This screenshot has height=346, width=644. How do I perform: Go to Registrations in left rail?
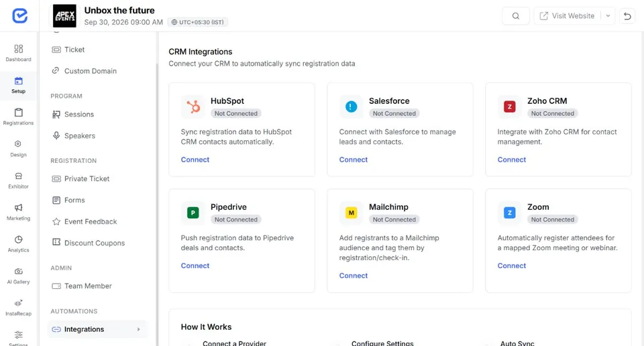tap(18, 117)
